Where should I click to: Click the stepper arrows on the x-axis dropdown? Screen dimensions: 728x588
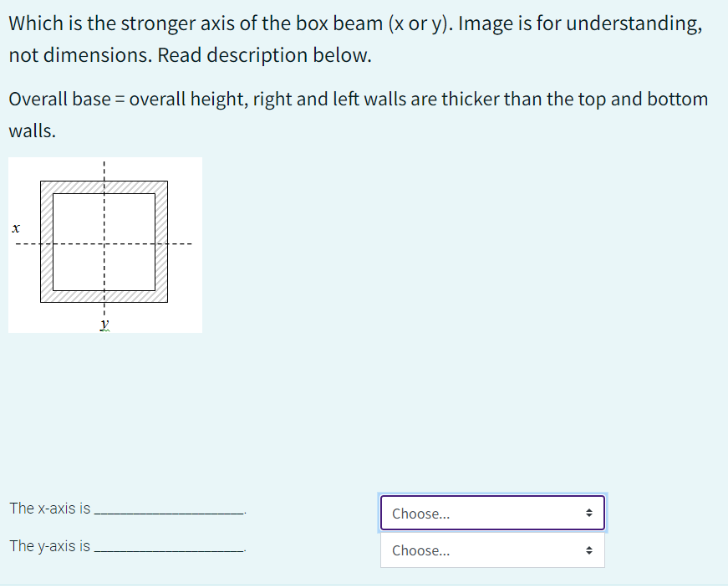click(589, 513)
